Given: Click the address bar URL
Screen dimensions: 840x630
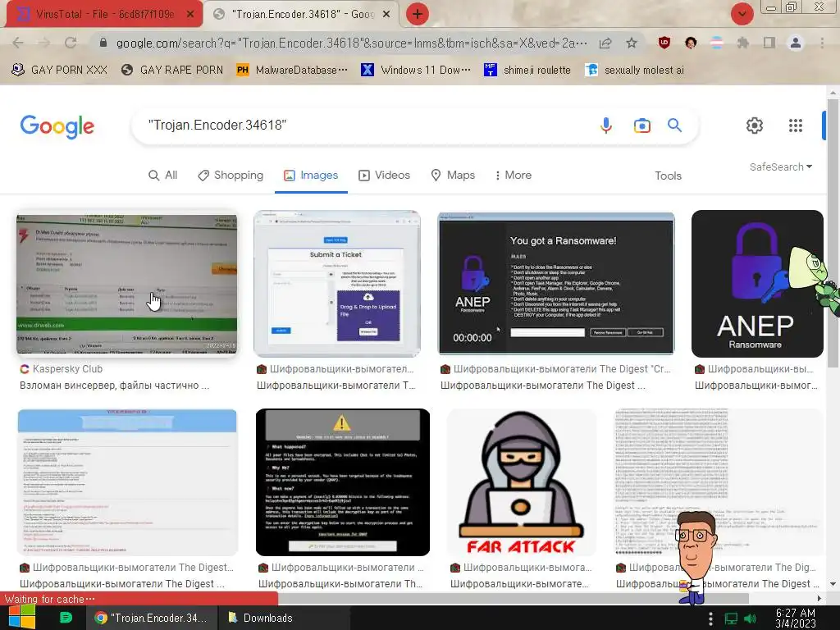Looking at the screenshot, I should coord(351,43).
